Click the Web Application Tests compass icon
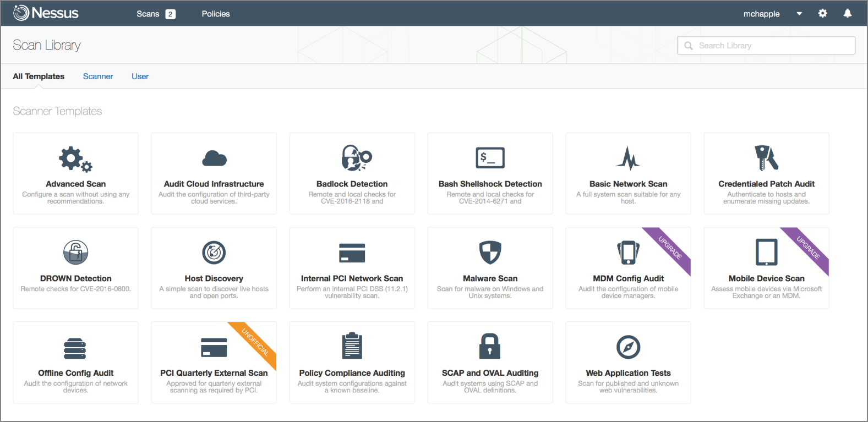Screen dimensions: 868x422 pyautogui.click(x=628, y=347)
